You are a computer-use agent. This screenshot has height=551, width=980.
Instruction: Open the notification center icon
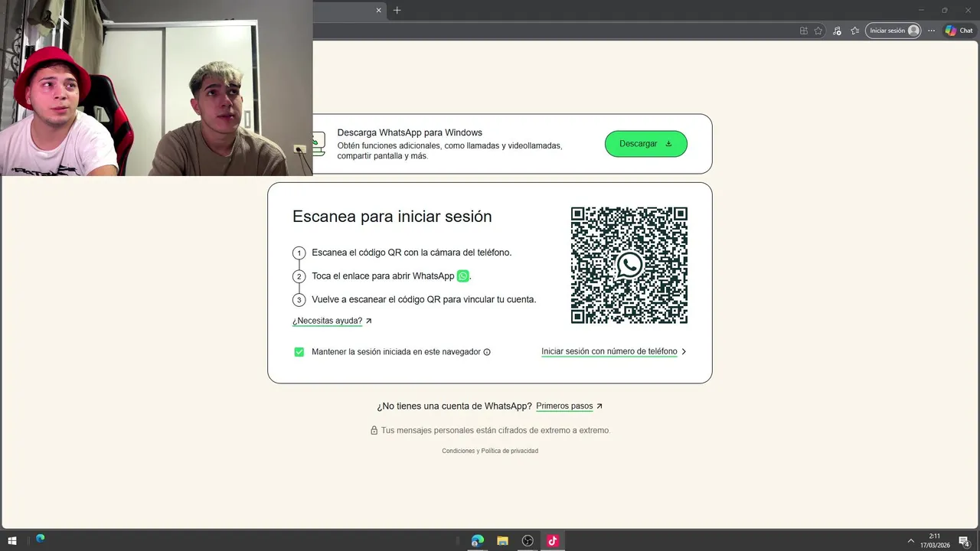[x=965, y=541]
